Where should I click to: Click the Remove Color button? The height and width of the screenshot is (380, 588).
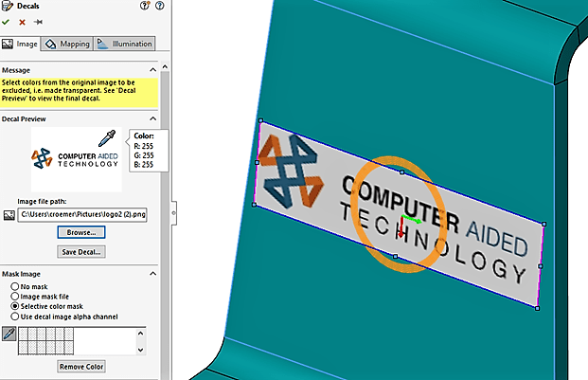point(81,367)
